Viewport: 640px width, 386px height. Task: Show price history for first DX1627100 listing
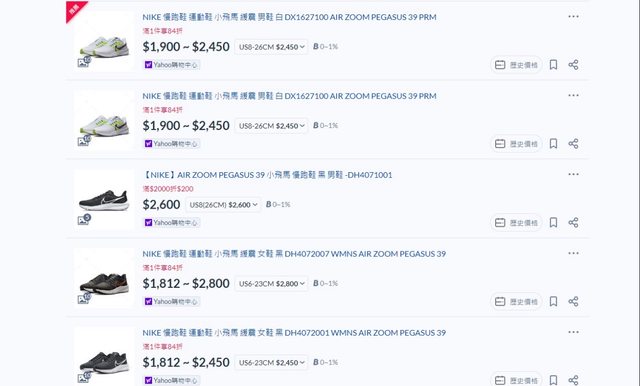click(x=516, y=65)
